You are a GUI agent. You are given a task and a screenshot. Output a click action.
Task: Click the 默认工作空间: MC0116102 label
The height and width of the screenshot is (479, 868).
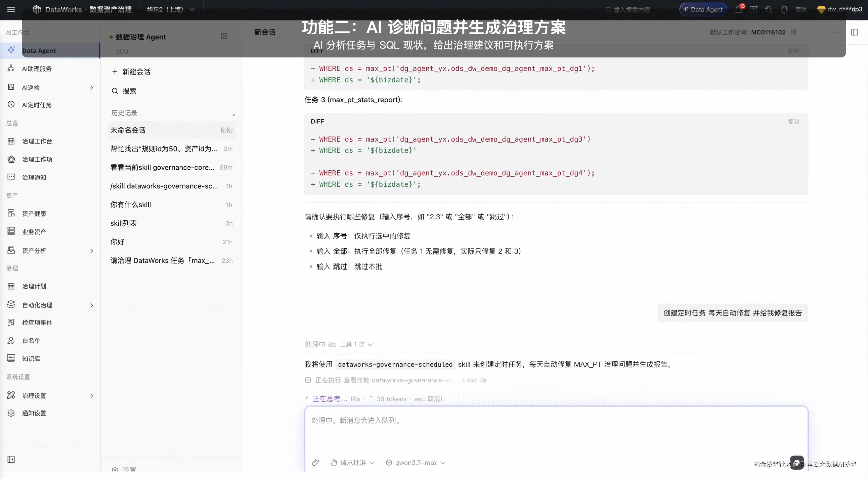pos(748,32)
